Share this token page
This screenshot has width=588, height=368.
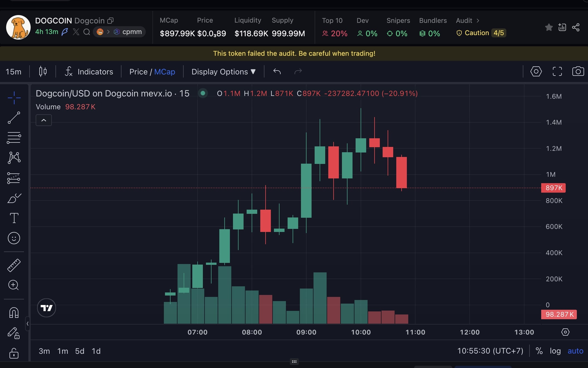(x=575, y=27)
